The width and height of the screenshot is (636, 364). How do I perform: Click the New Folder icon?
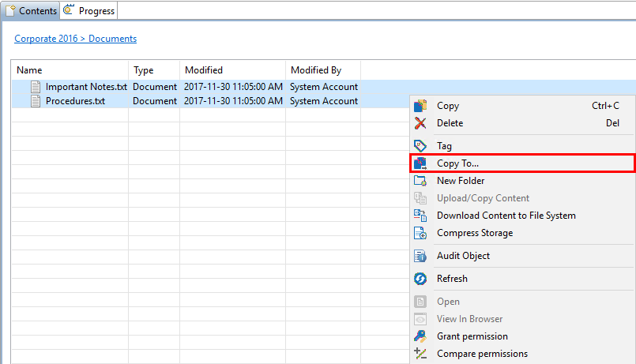420,181
